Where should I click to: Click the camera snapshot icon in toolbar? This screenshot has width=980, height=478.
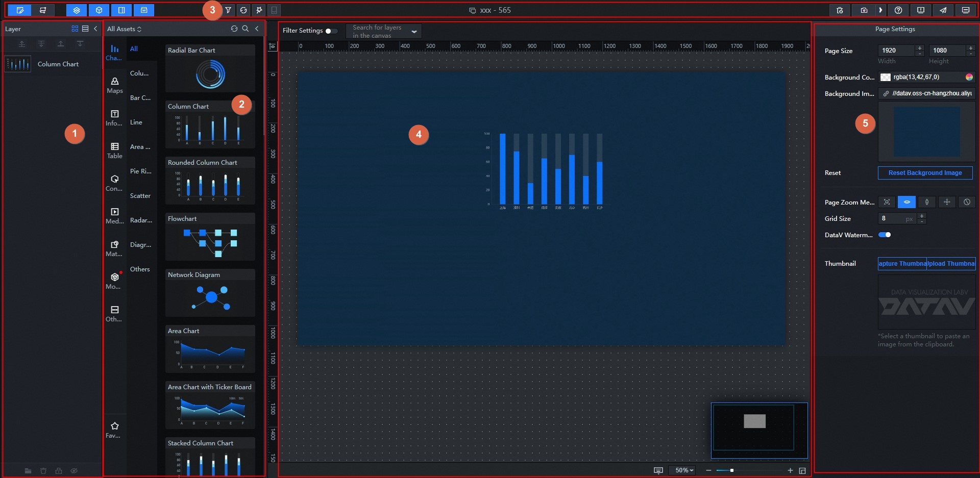[864, 10]
